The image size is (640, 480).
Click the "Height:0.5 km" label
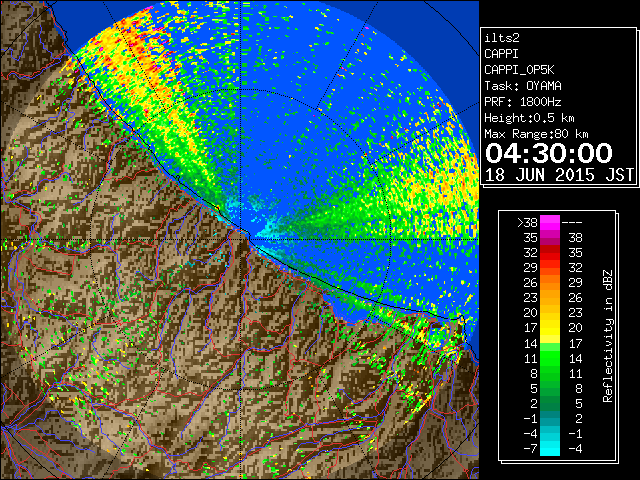[x=529, y=118]
